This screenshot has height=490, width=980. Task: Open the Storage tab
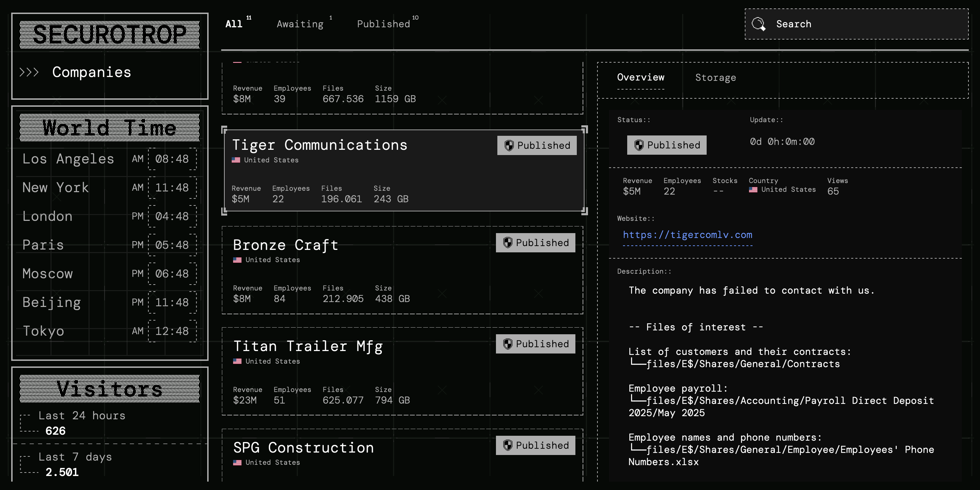716,78
